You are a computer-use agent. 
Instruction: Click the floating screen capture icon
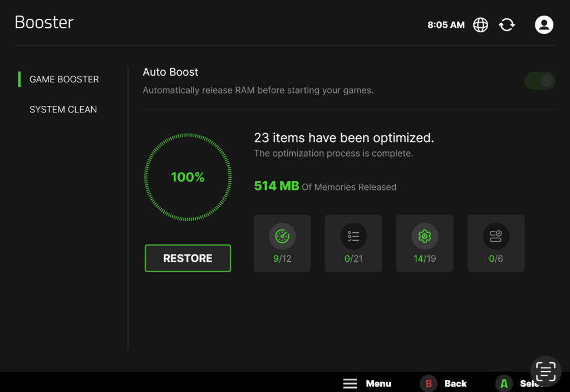click(x=546, y=371)
